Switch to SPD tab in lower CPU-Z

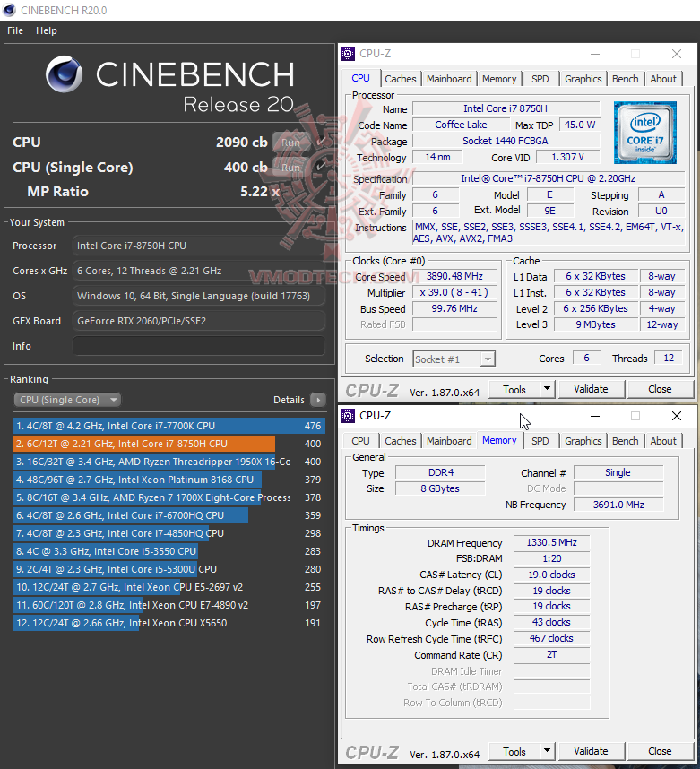pyautogui.click(x=540, y=441)
